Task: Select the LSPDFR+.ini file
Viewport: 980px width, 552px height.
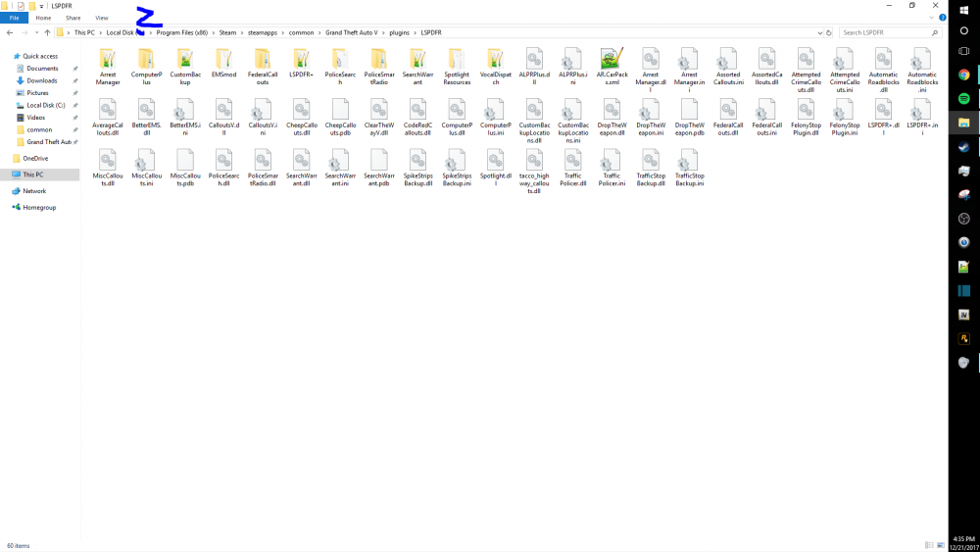Action: click(x=922, y=118)
